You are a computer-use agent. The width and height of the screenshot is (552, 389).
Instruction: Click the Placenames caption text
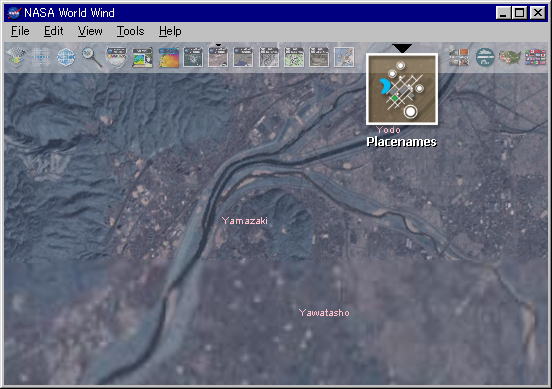[401, 142]
